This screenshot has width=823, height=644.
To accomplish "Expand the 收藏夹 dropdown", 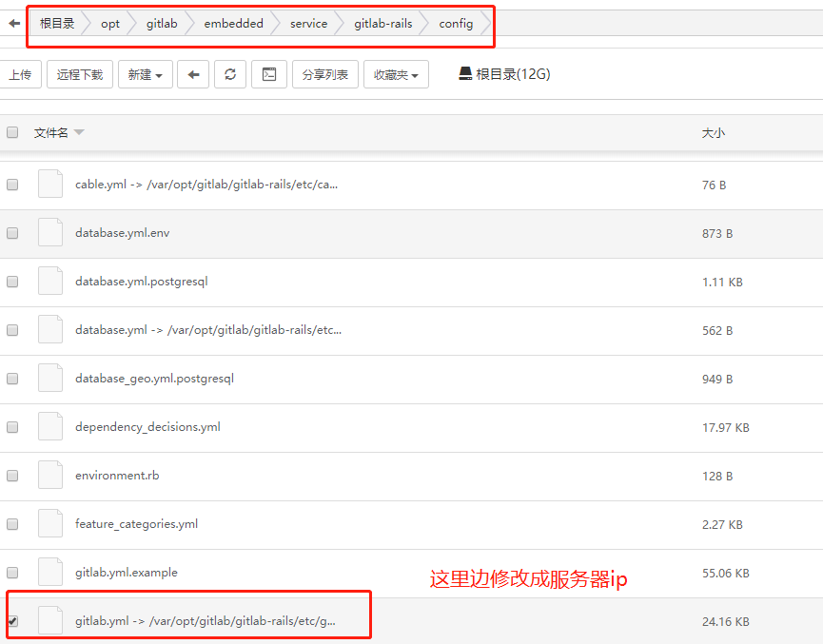I will (x=396, y=74).
